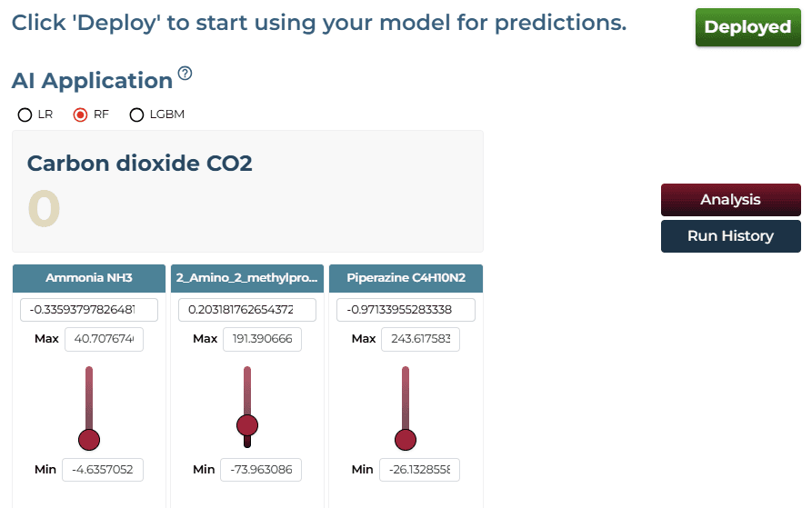812x508 pixels.
Task: Click the Piperazine C4H10N2 value input field
Action: coord(406,310)
